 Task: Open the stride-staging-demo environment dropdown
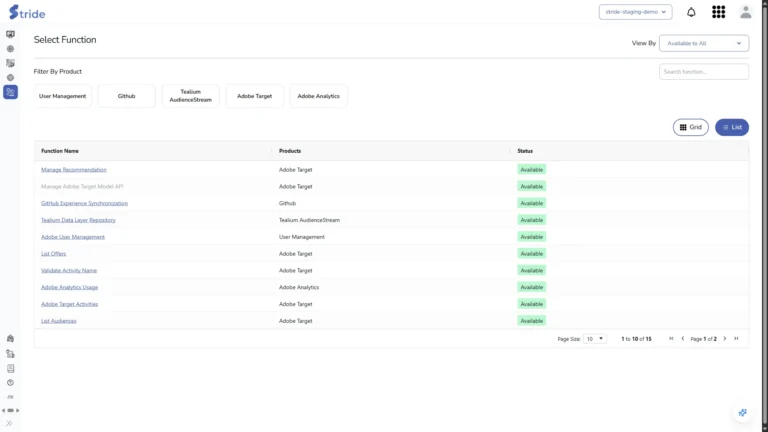click(x=635, y=12)
